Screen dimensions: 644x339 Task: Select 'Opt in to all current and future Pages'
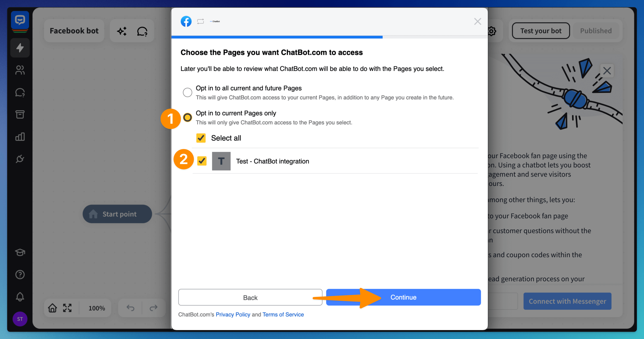(x=187, y=92)
